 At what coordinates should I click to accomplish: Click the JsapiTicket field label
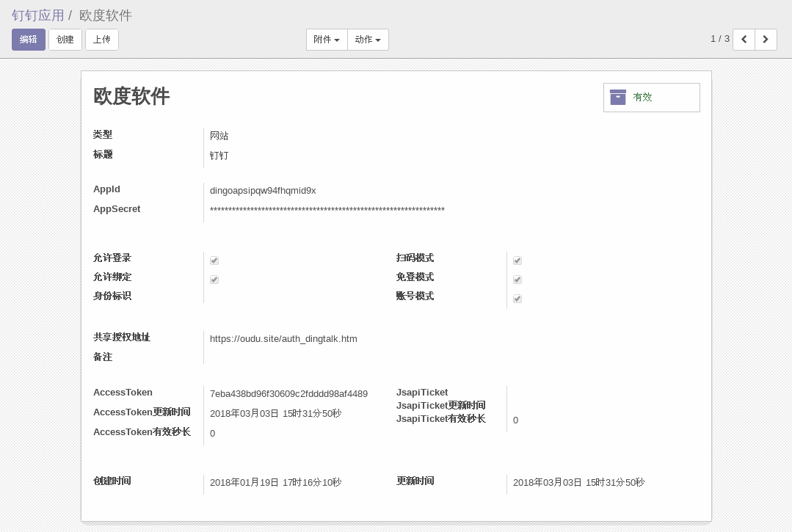[x=422, y=392]
